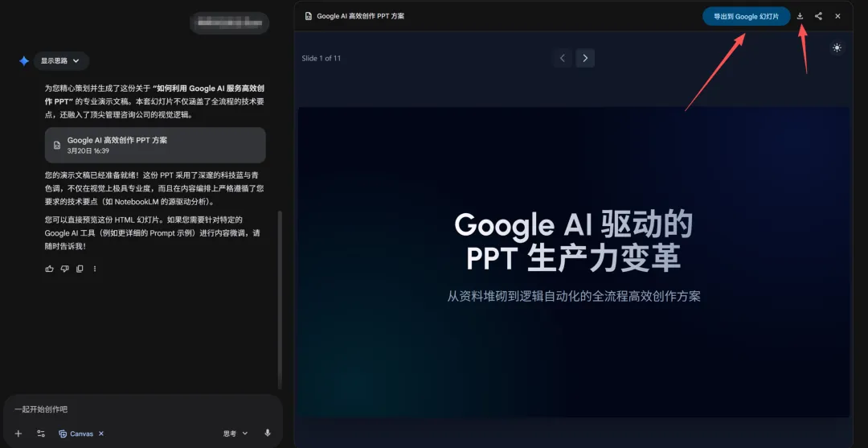
Task: Click the 3月20日 16:39 timestamp
Action: (88, 150)
